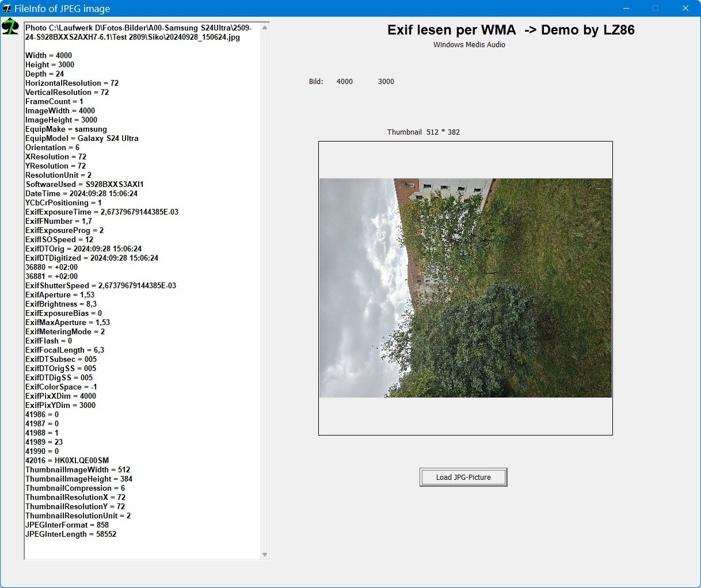This screenshot has height=588, width=701.
Task: Select the 'ExifExposureTime' line
Action: [x=102, y=212]
